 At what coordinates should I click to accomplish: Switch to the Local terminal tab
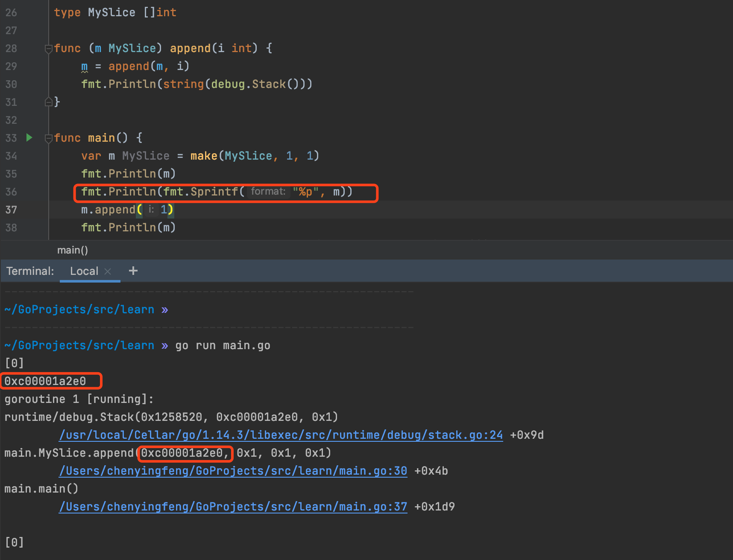84,271
